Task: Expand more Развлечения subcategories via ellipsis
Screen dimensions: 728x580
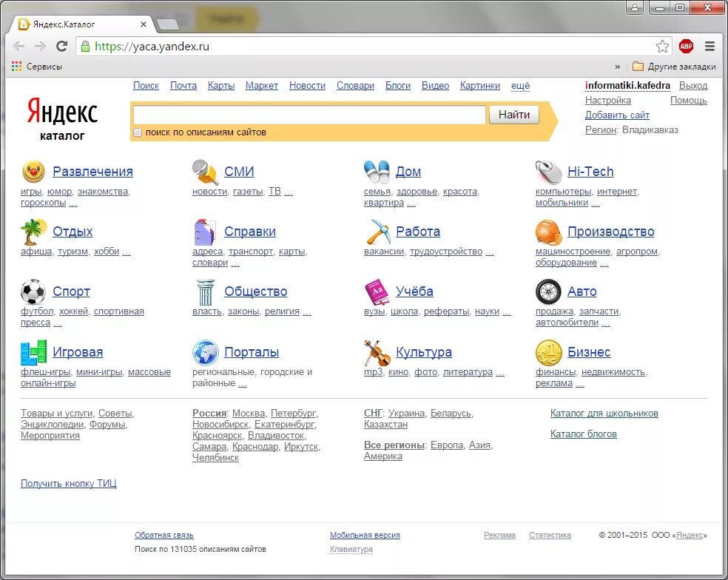Action: coord(73,203)
